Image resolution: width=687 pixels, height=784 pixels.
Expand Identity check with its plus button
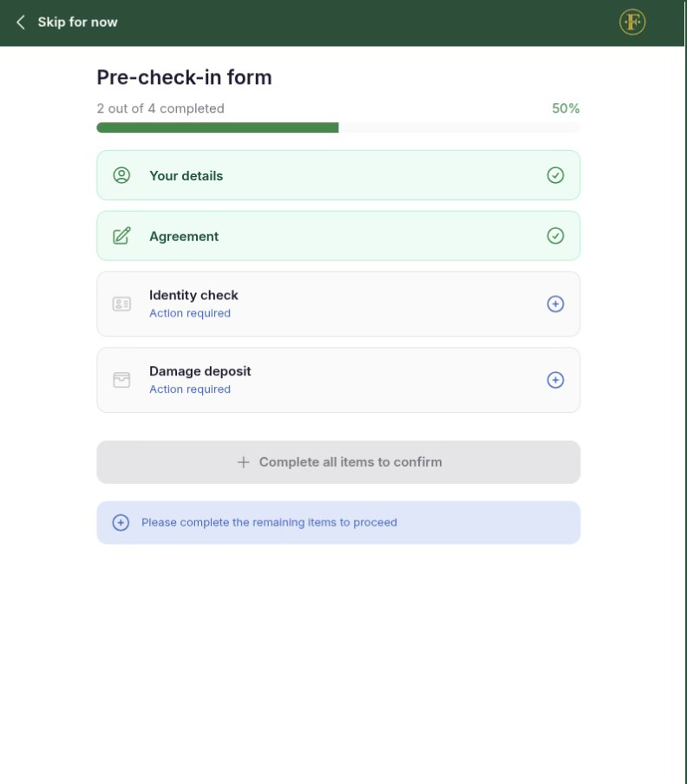click(x=556, y=304)
